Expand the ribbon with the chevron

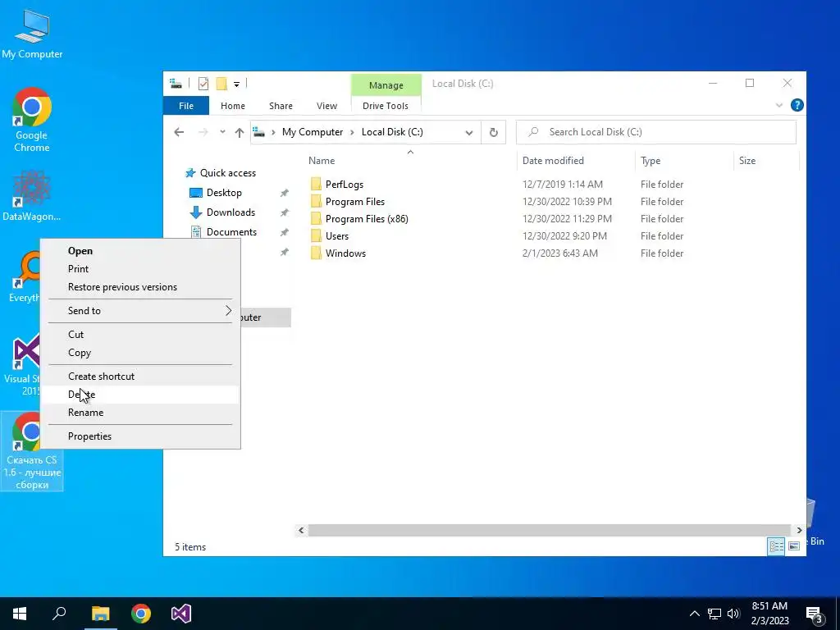(779, 106)
